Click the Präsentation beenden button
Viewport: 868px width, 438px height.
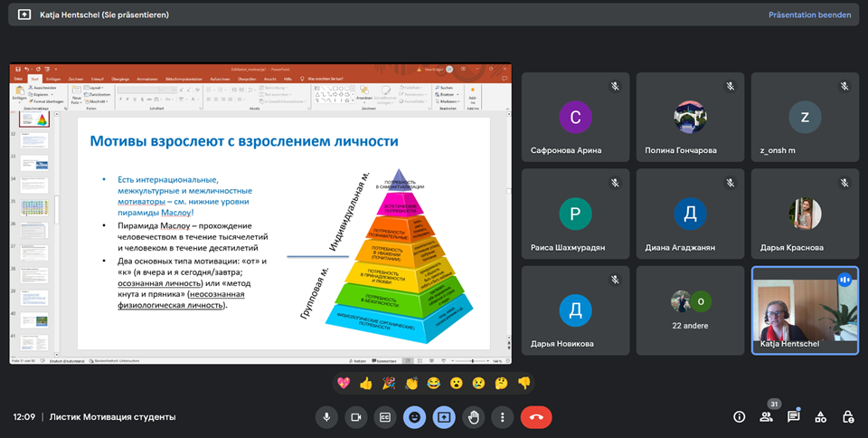click(x=809, y=14)
